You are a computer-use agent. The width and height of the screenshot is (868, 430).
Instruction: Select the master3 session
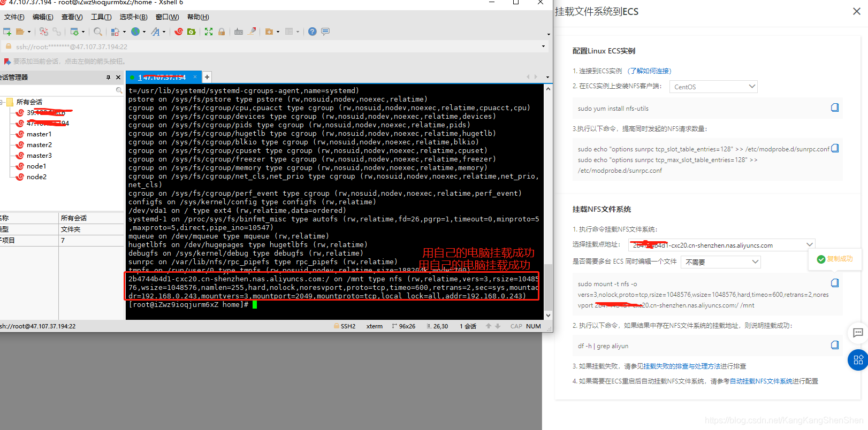pyautogui.click(x=39, y=156)
